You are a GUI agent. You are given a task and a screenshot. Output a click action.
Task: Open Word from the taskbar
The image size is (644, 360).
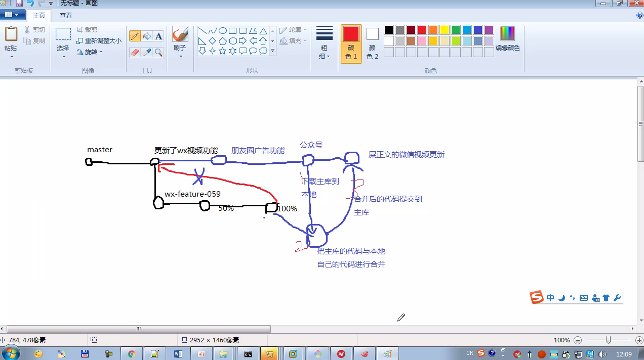178,353
